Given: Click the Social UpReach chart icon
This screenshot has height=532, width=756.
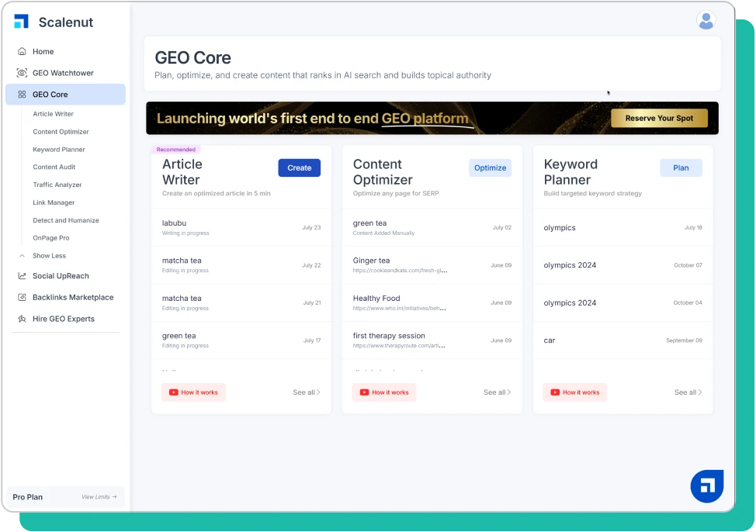Looking at the screenshot, I should 22,275.
